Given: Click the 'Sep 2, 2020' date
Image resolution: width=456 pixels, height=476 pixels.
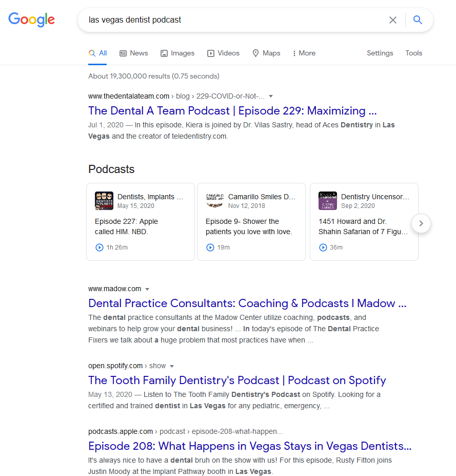Looking at the screenshot, I should point(358,206).
